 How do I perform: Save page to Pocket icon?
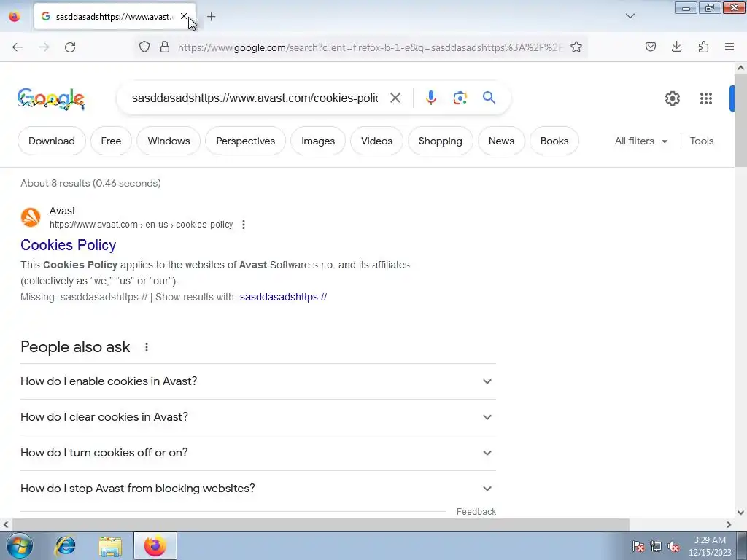pyautogui.click(x=650, y=47)
